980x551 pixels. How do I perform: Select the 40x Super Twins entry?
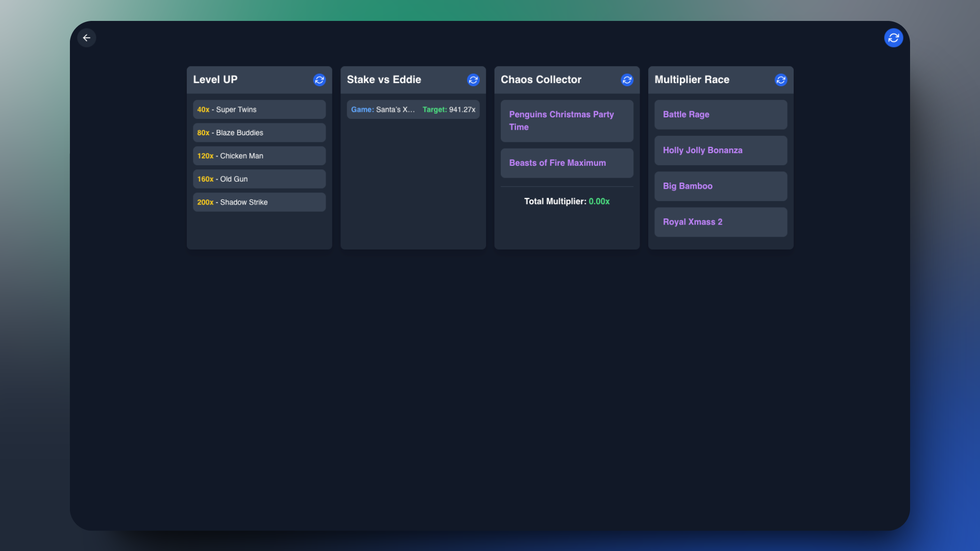coord(259,110)
